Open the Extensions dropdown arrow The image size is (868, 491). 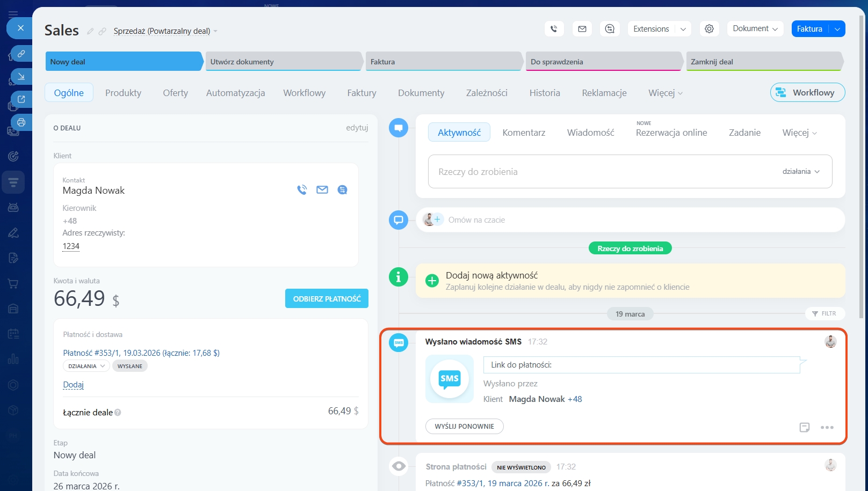(x=683, y=29)
